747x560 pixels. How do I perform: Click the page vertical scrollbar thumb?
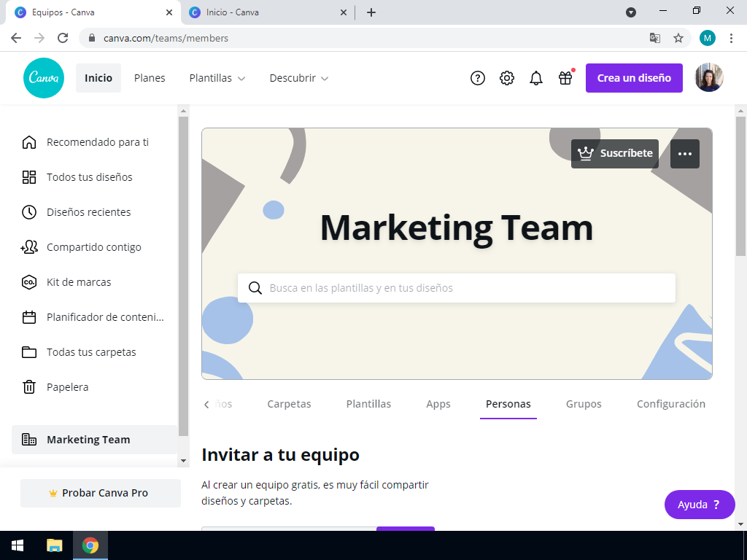pos(740,186)
